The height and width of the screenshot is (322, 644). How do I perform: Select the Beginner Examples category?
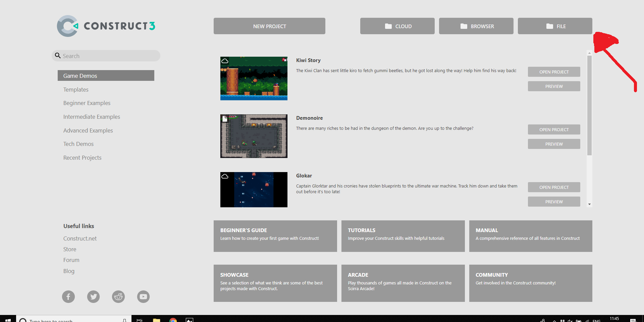(x=87, y=103)
